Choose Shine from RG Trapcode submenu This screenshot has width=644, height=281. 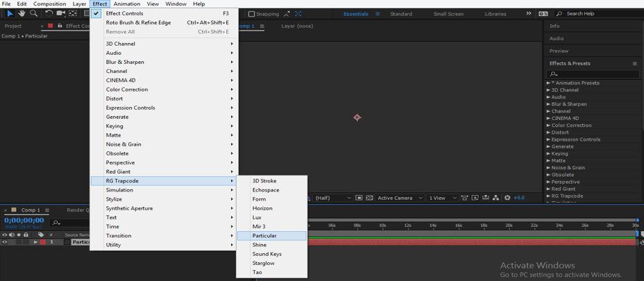point(272,245)
